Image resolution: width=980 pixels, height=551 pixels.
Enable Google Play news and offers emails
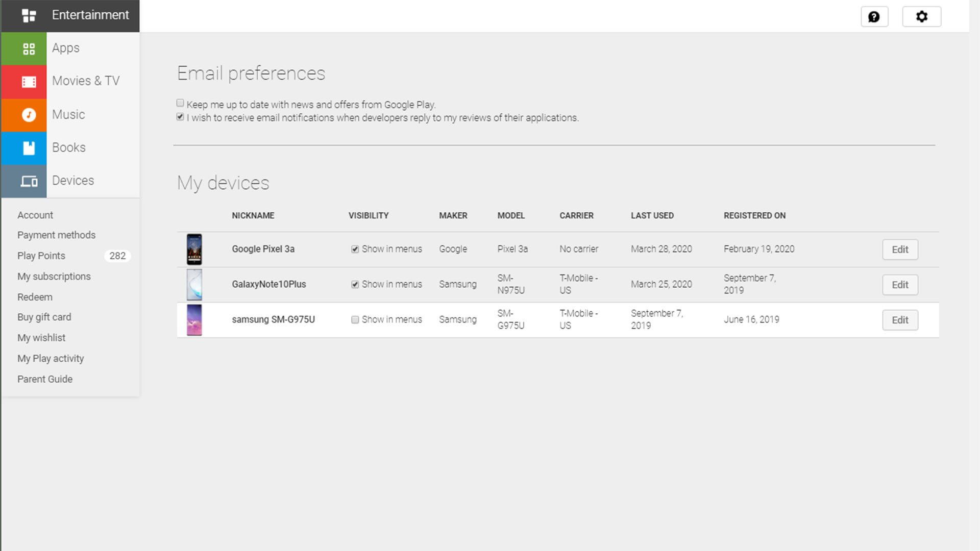tap(180, 103)
